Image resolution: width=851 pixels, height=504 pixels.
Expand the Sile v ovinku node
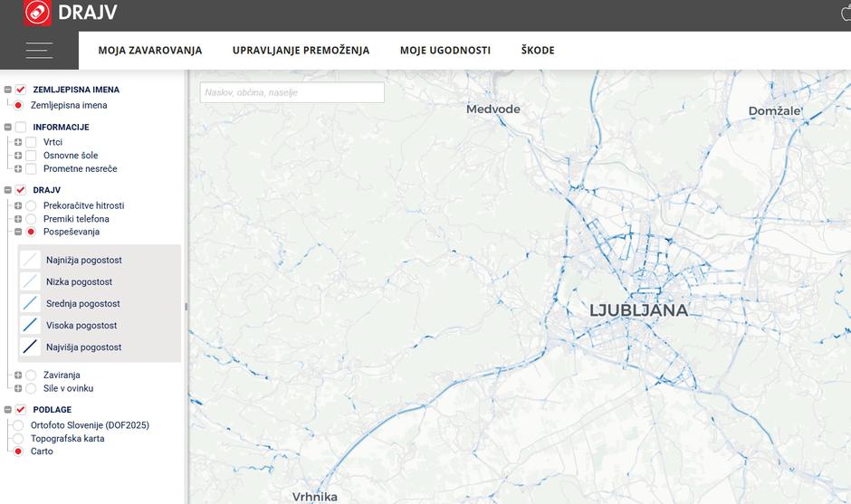pyautogui.click(x=18, y=388)
